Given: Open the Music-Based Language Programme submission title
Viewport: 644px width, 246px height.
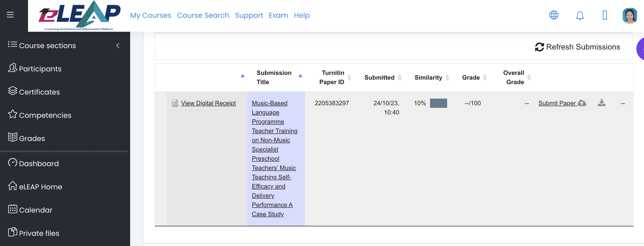Looking at the screenshot, I should tap(270, 103).
